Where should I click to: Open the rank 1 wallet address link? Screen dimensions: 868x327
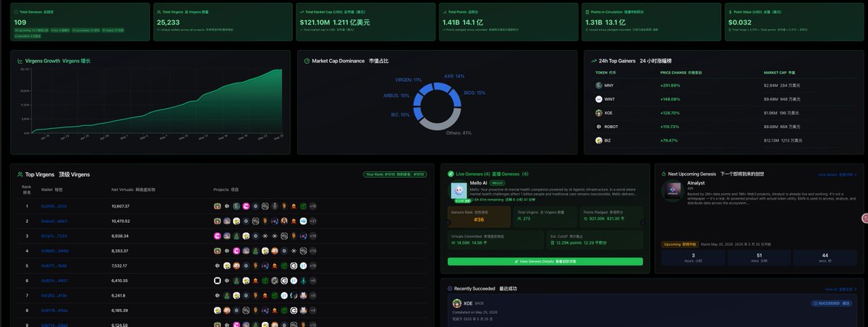point(54,206)
